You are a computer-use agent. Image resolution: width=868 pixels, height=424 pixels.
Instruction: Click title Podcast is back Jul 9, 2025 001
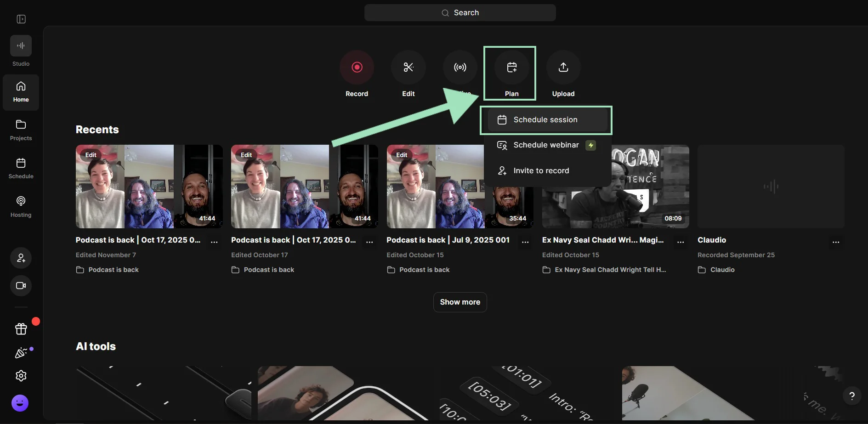click(448, 240)
